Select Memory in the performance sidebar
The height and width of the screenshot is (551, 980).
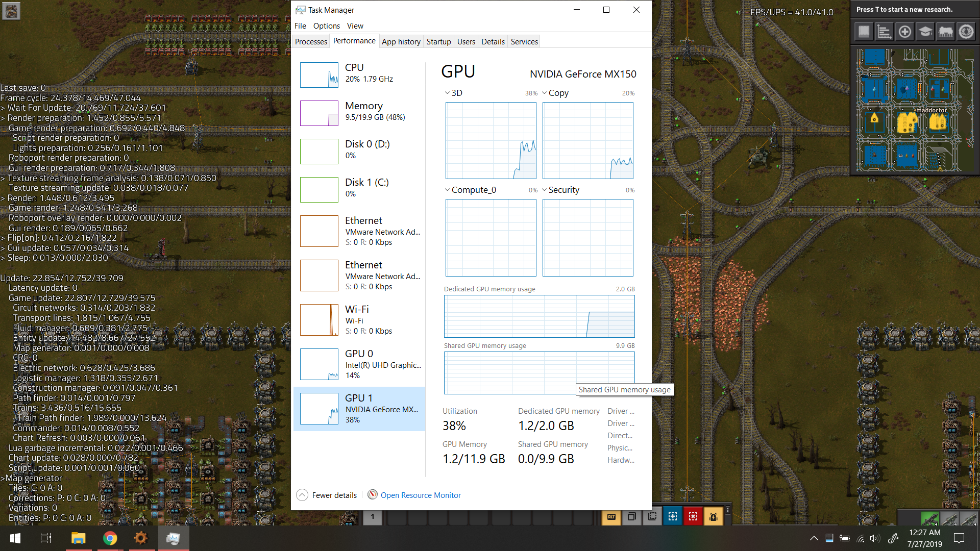(359, 113)
